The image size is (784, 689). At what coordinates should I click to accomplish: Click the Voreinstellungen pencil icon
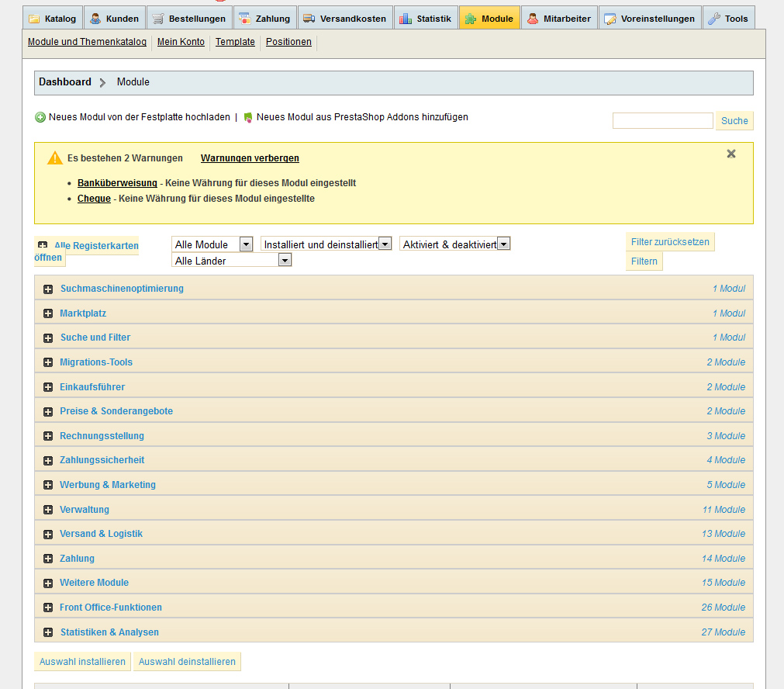coord(610,19)
